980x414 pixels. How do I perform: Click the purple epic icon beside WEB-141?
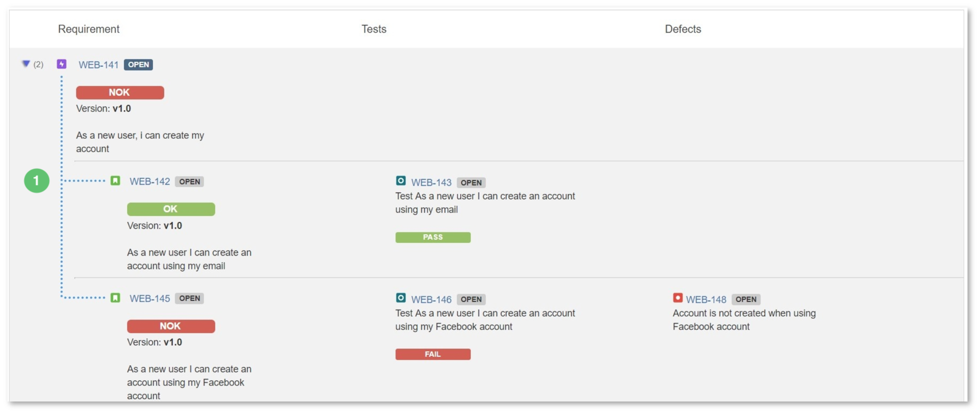(61, 64)
